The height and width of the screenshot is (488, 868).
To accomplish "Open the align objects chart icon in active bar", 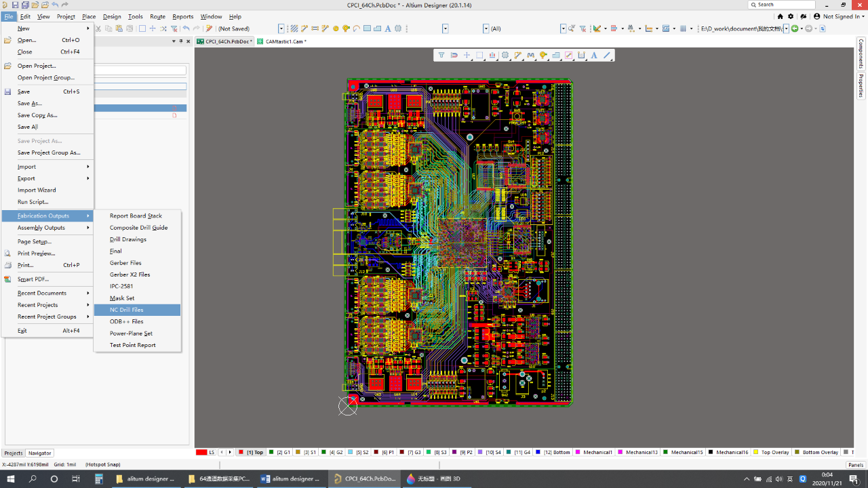I will 492,55.
